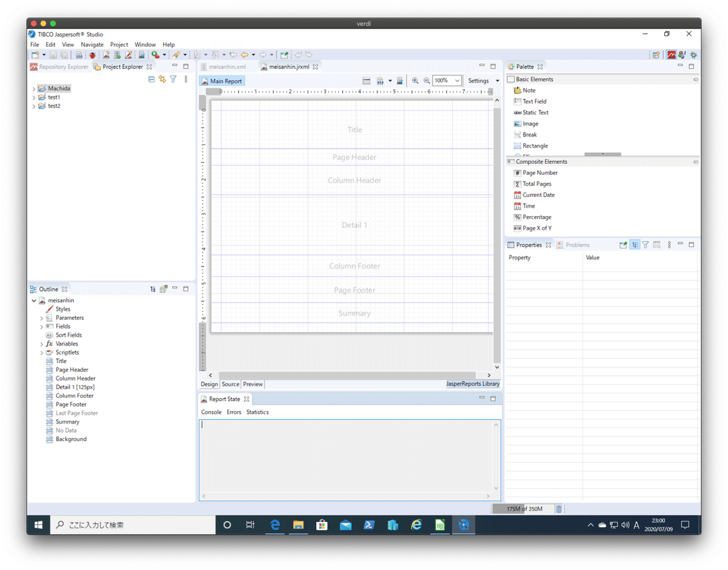Viewport: 728px width, 570px height.
Task: Open report Settings
Action: (x=479, y=80)
